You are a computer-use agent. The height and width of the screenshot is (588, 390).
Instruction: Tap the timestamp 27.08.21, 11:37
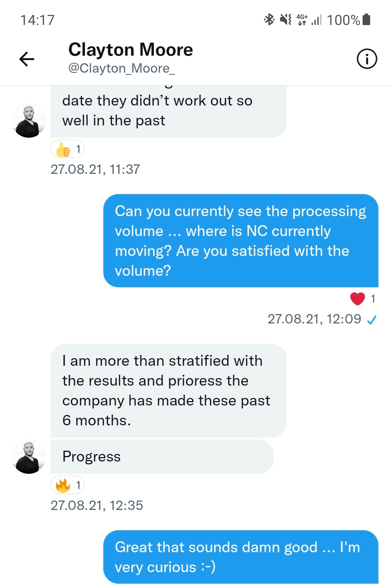click(x=95, y=169)
